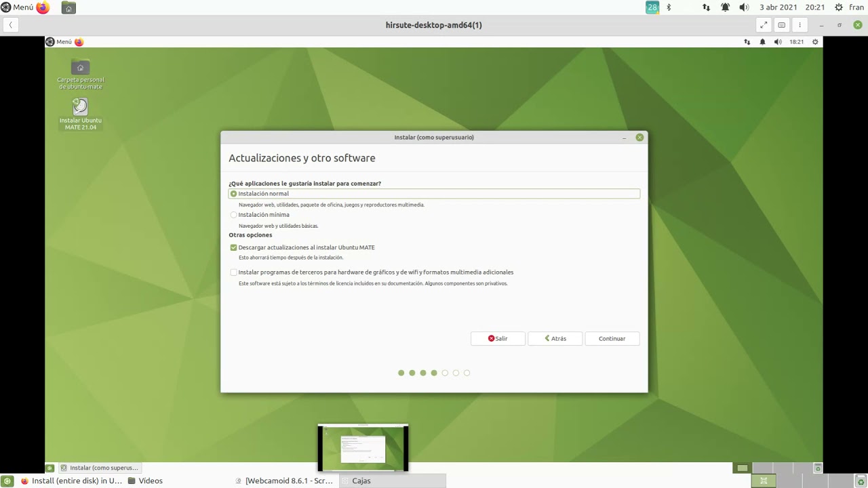Open the guest session gear icon
868x488 pixels.
(x=815, y=42)
